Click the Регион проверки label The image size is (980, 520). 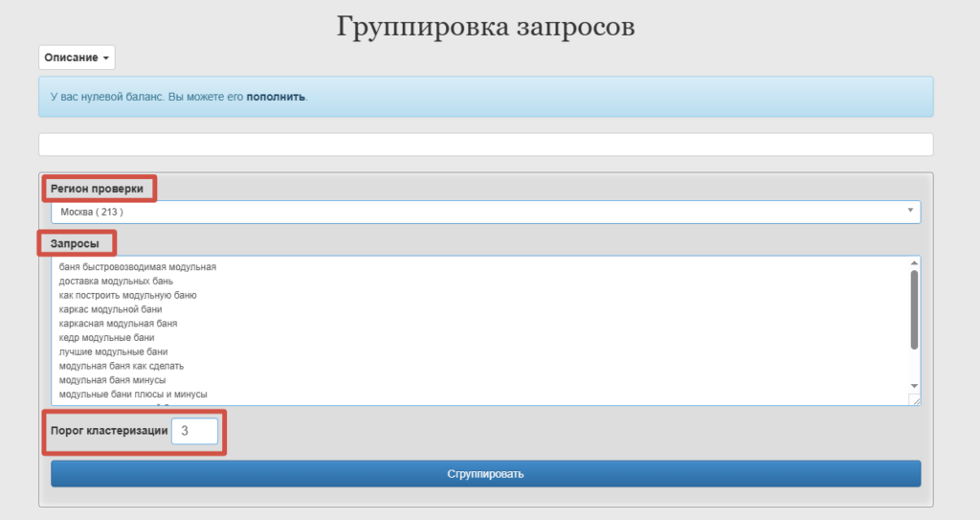[97, 189]
